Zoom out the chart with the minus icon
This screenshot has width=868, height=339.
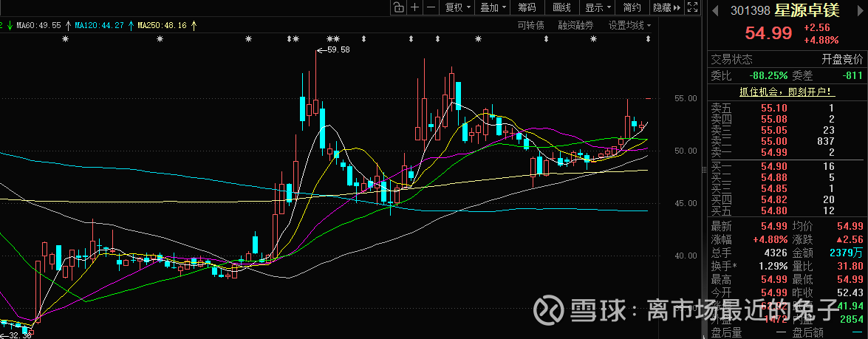coord(432,7)
